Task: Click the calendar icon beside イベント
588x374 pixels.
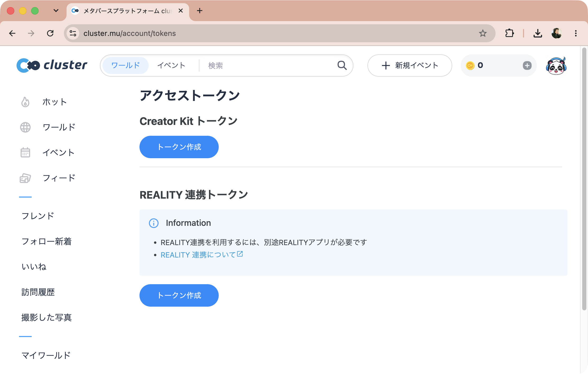Action: (x=25, y=152)
